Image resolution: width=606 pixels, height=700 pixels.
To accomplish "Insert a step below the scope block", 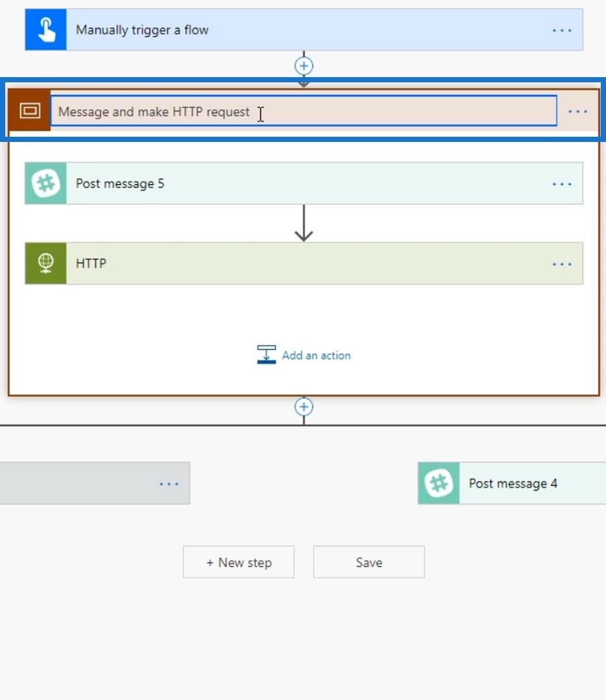I will coord(304,406).
